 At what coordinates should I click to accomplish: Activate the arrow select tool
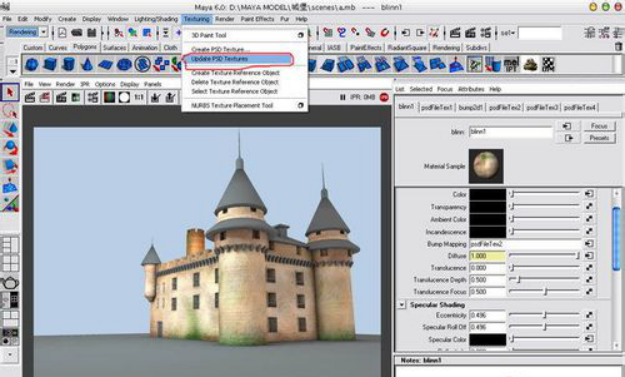[10, 92]
